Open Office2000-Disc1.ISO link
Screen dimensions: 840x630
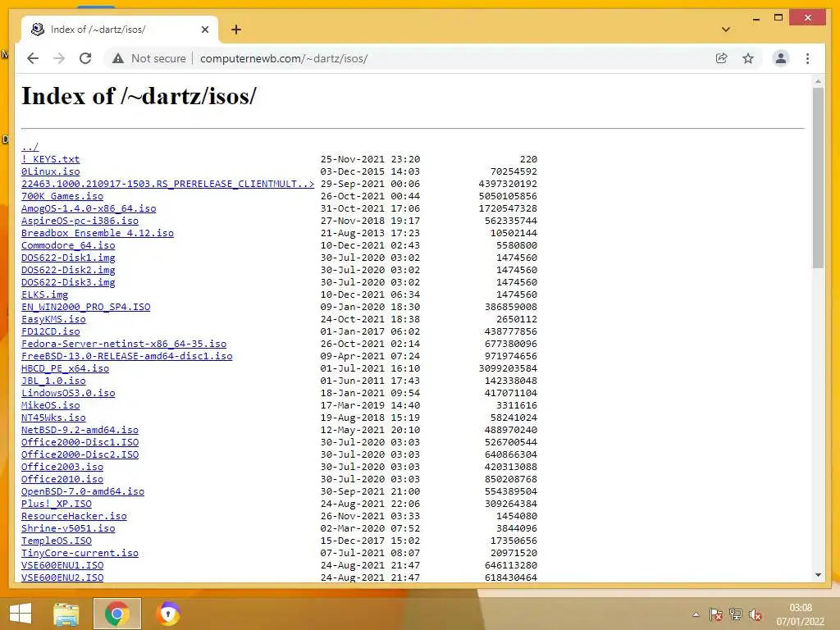(x=80, y=442)
